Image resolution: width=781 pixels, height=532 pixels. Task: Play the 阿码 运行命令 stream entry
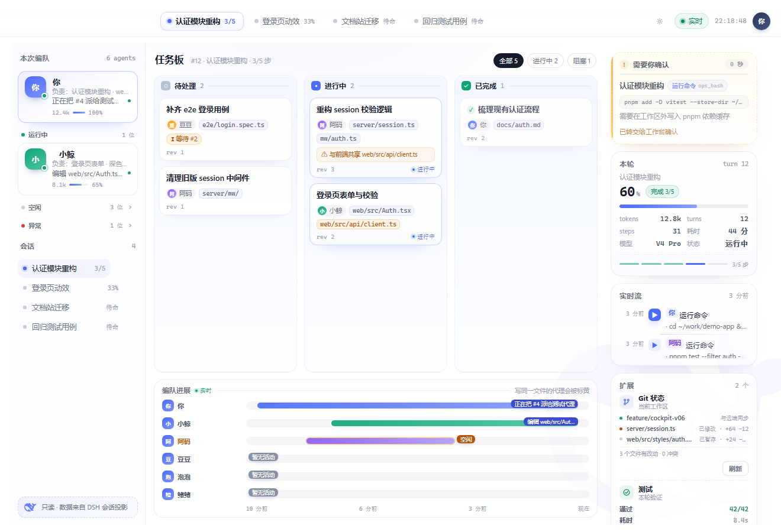coord(654,345)
